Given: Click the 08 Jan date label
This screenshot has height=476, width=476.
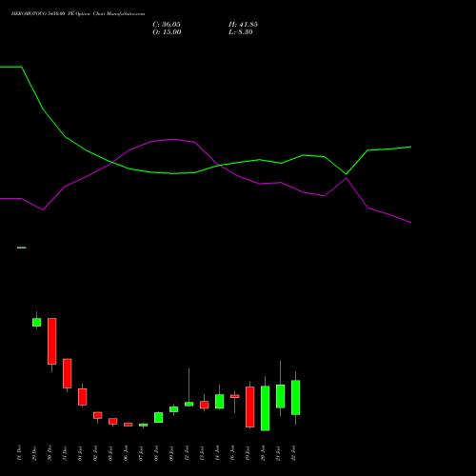Looking at the screenshot, I should pos(156,453).
